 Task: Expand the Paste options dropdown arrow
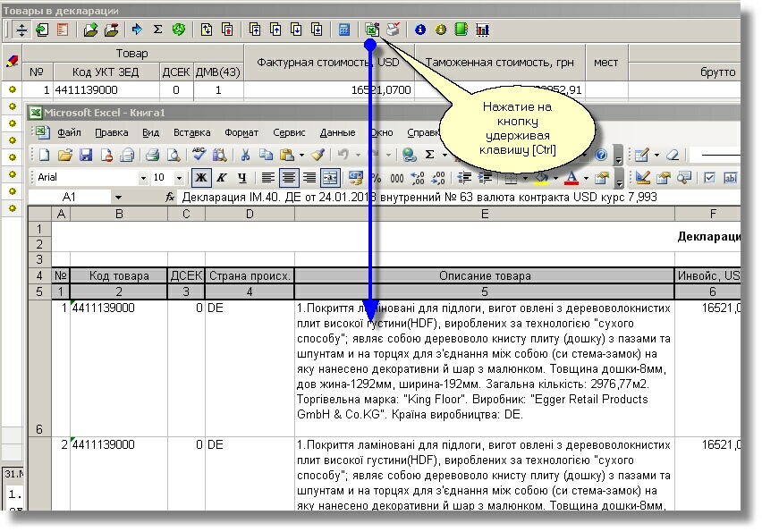(x=301, y=156)
